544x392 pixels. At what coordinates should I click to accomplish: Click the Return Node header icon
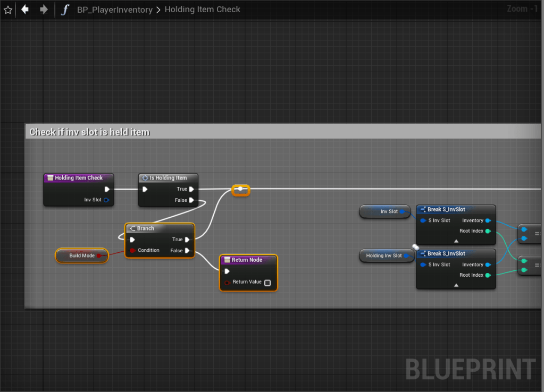tap(227, 260)
